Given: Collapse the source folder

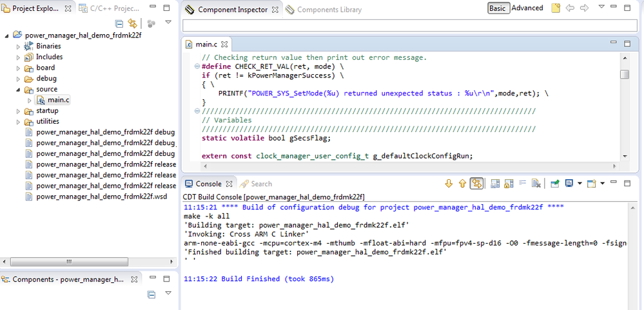Looking at the screenshot, I should coord(18,89).
